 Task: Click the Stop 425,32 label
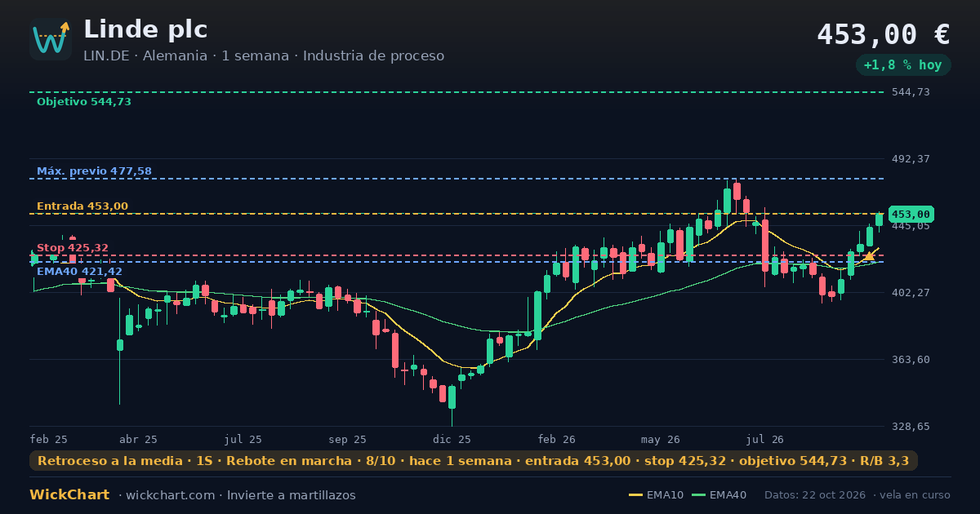tap(73, 248)
